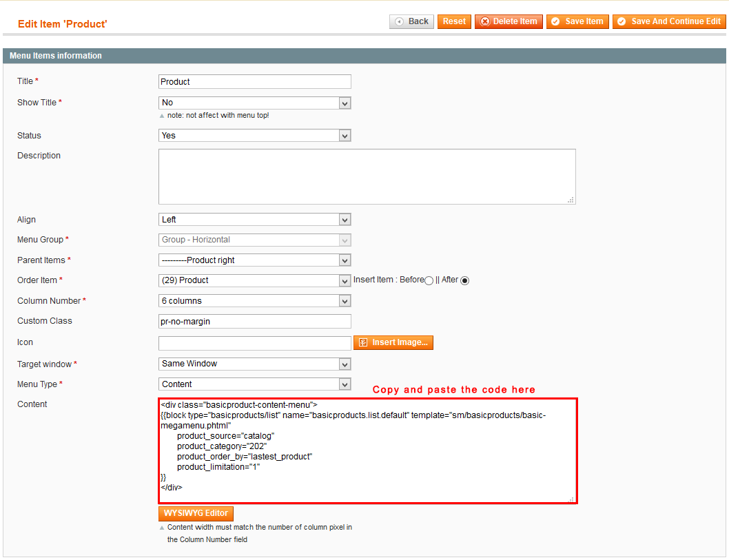Click the 'Menu Items information' section header
Screen dimensions: 729x560
(x=364, y=56)
